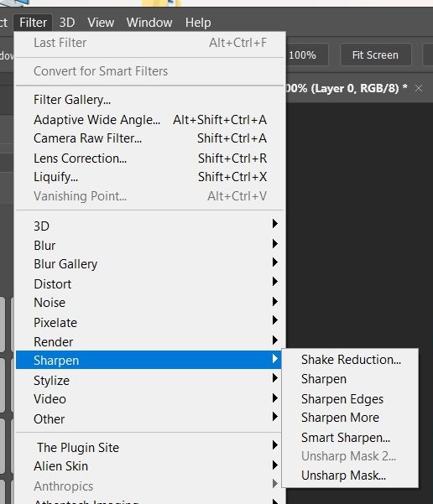Image resolution: width=433 pixels, height=504 pixels.
Task: Choose Shake Reduction... from Sharpen submenu
Action: coord(350,360)
